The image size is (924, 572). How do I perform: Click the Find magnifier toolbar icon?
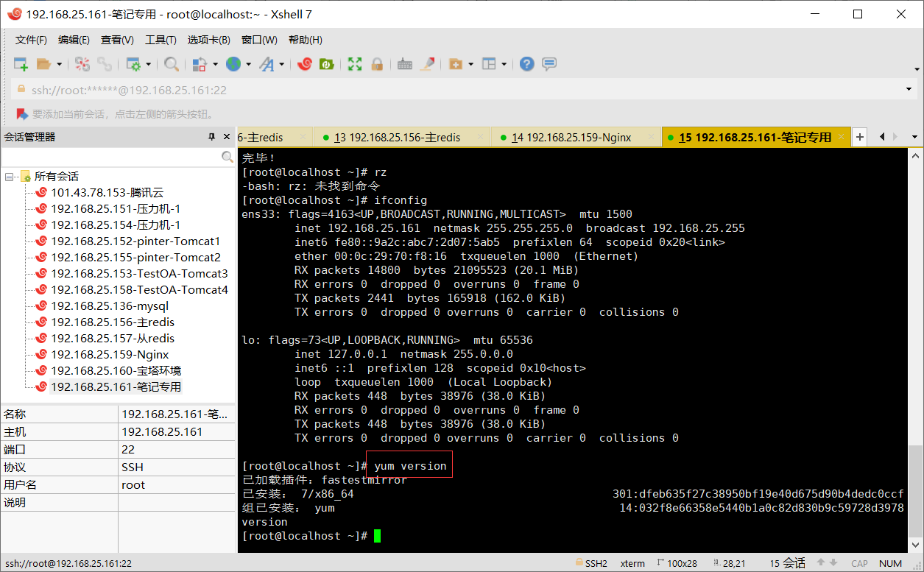(x=172, y=65)
